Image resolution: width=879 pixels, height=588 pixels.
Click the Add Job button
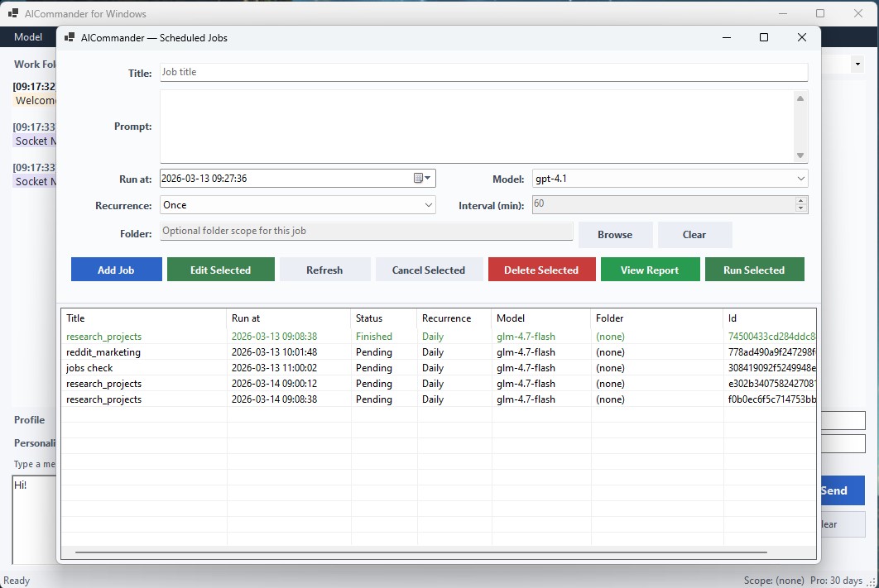click(116, 269)
